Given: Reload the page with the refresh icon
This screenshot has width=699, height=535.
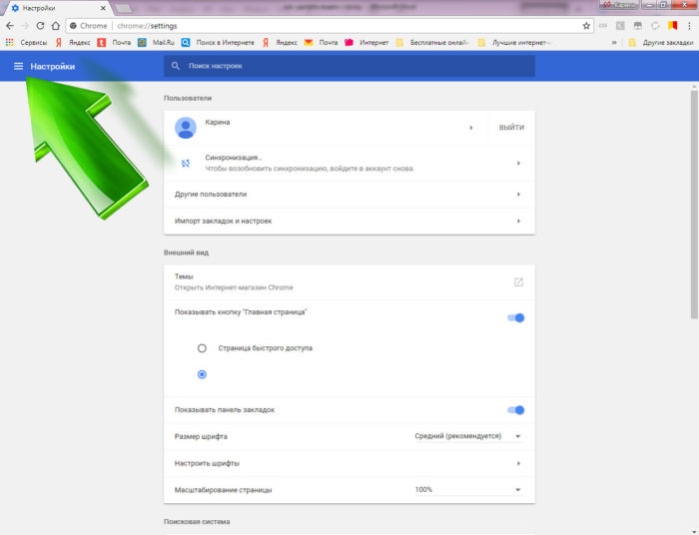Looking at the screenshot, I should (40, 26).
